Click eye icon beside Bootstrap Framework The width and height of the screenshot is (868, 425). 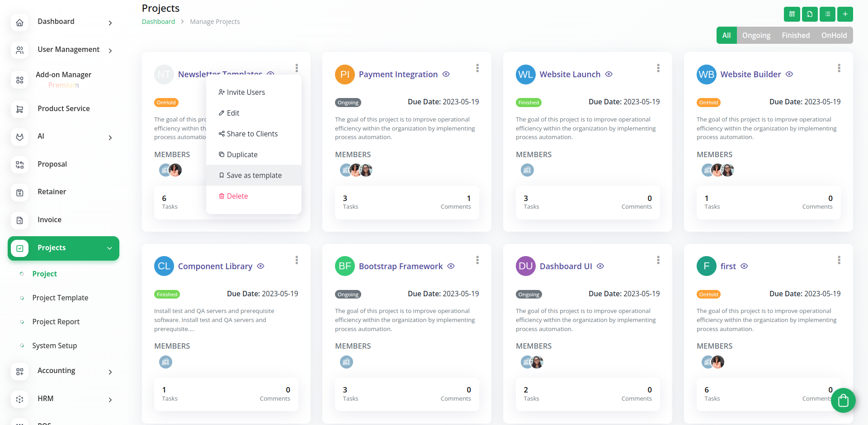pos(451,266)
